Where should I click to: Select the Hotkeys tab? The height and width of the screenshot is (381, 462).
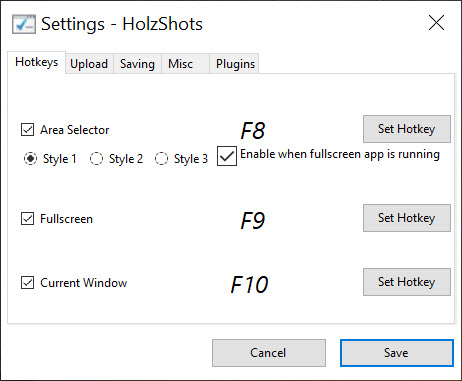pos(37,62)
